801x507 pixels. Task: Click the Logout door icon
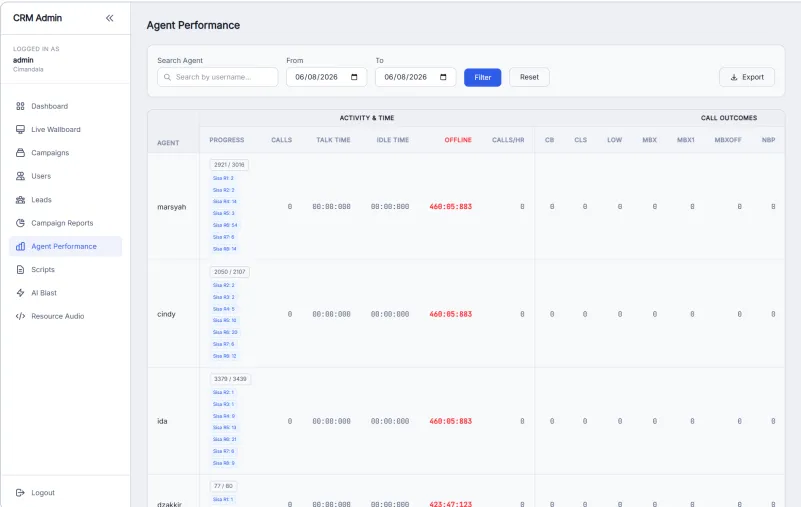[x=20, y=493]
